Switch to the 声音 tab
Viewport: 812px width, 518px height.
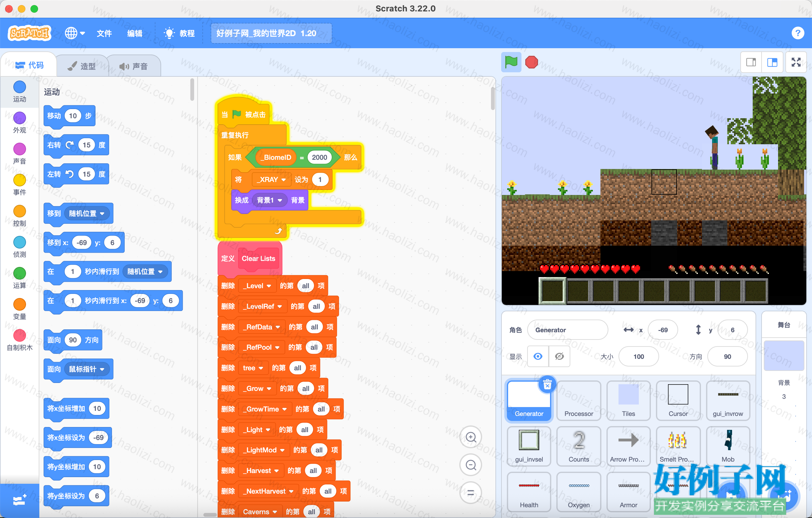point(134,66)
